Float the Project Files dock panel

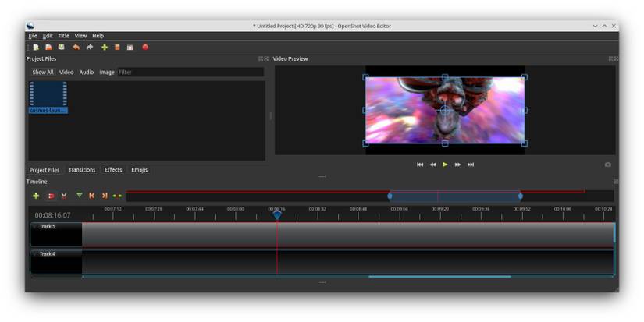(x=261, y=58)
